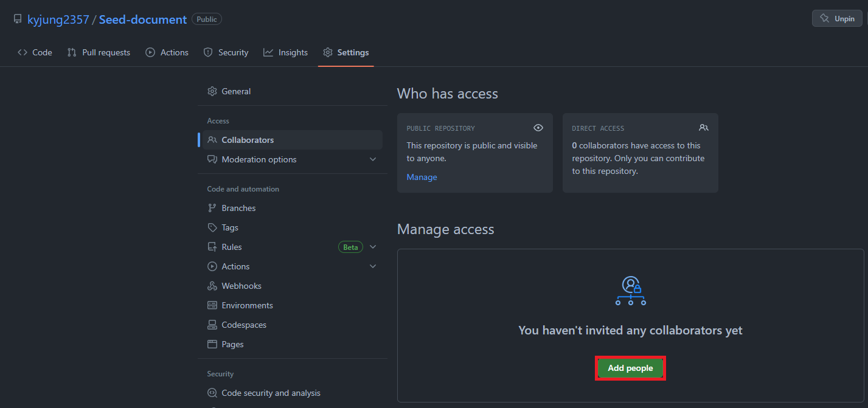This screenshot has width=868, height=408.
Task: Open the Seed-document repository link
Action: coord(143,19)
